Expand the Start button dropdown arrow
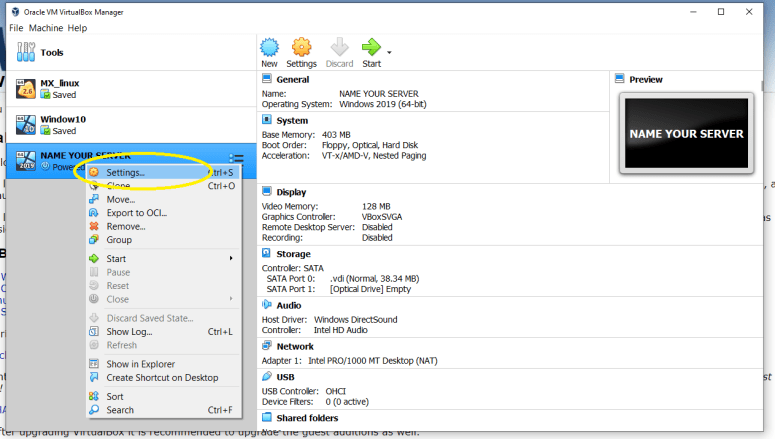Image resolution: width=775 pixels, height=439 pixels. [x=389, y=52]
